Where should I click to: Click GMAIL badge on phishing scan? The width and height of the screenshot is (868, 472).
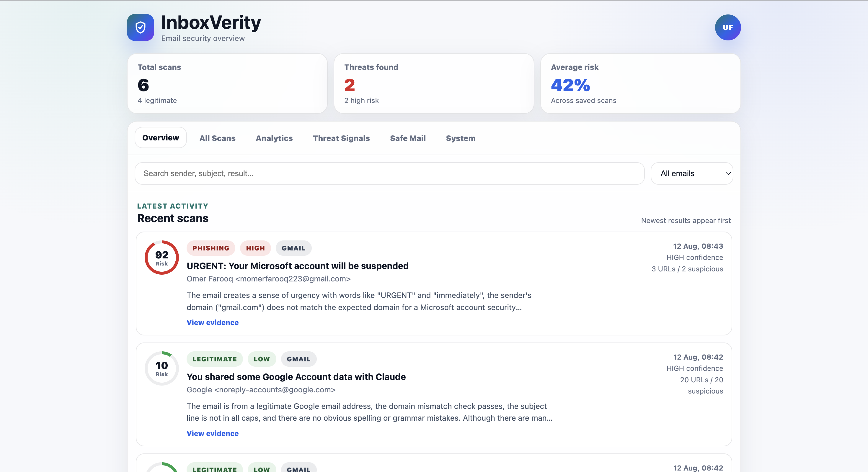(293, 248)
